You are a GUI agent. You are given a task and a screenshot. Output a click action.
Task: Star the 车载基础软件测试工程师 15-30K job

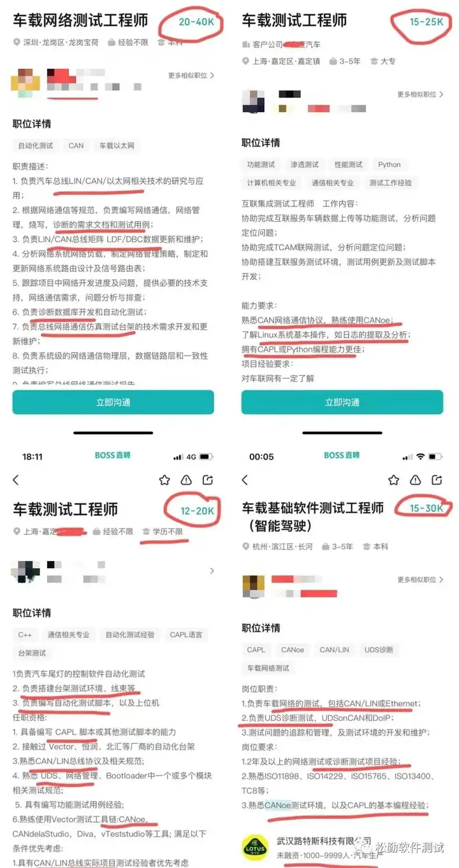pyautogui.click(x=394, y=480)
